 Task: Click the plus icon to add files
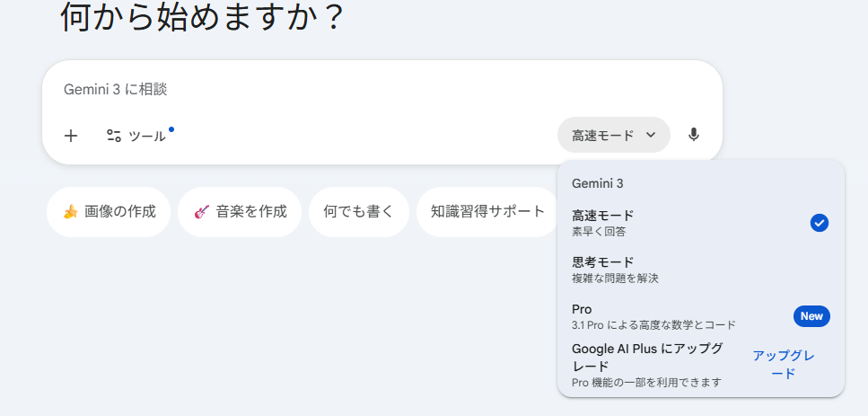[x=71, y=136]
